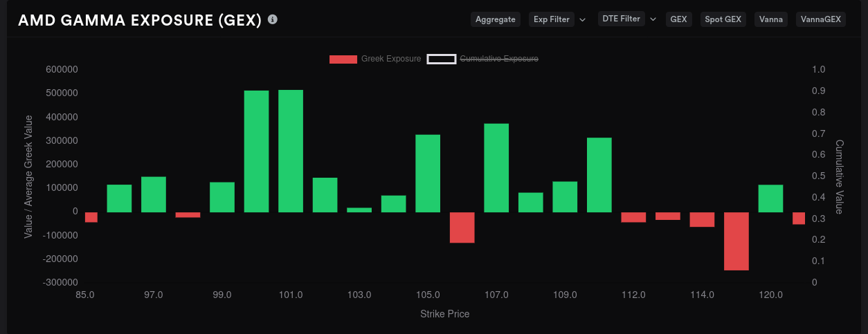Toggle the red Greek Exposure legend swatch

[x=343, y=59]
